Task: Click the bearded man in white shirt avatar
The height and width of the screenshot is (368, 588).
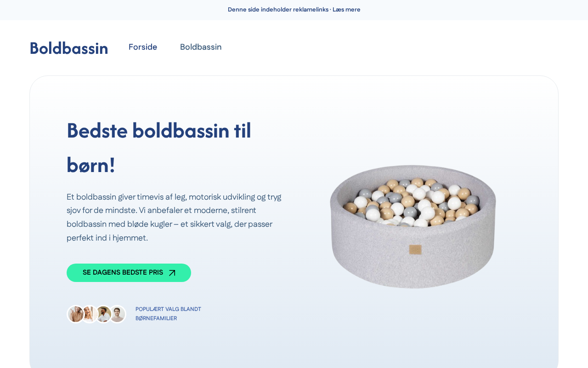Action: 103,314
